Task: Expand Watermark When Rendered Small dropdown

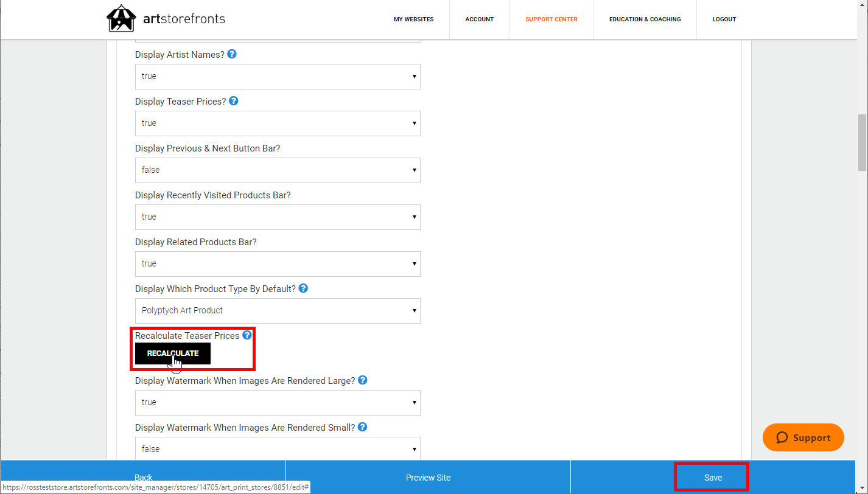Action: coord(278,449)
